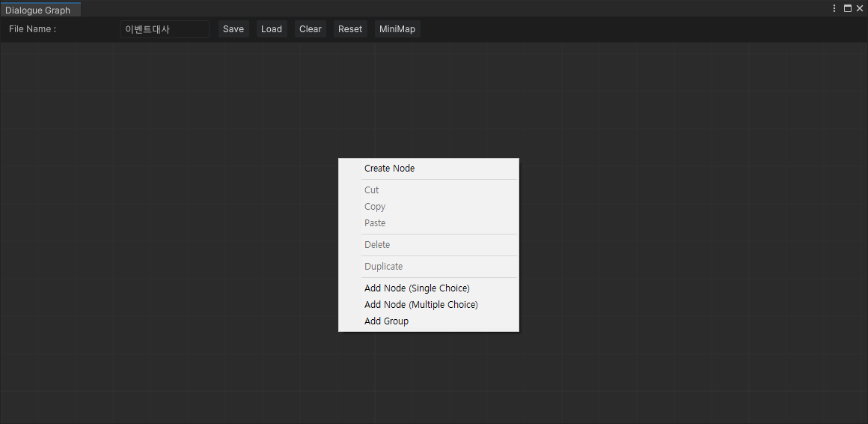Save the dialogue graph

point(233,29)
